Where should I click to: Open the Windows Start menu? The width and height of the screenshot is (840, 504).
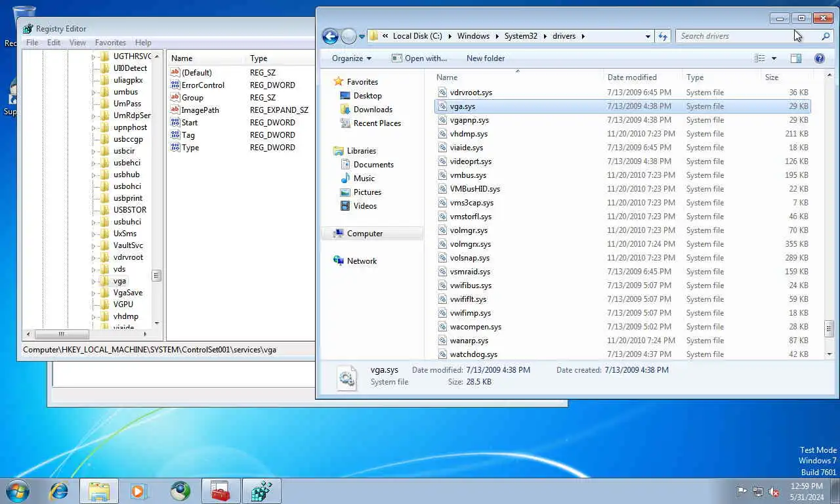[x=18, y=491]
